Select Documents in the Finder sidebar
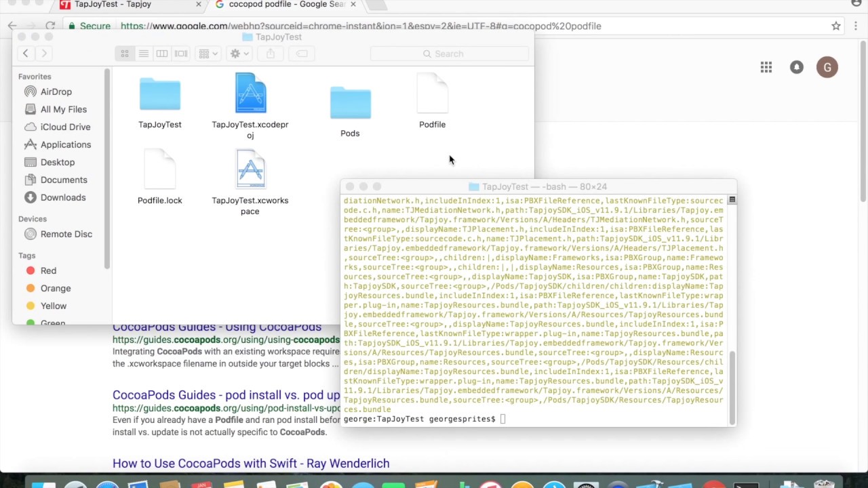Screen dimensions: 868x488 [x=63, y=180]
